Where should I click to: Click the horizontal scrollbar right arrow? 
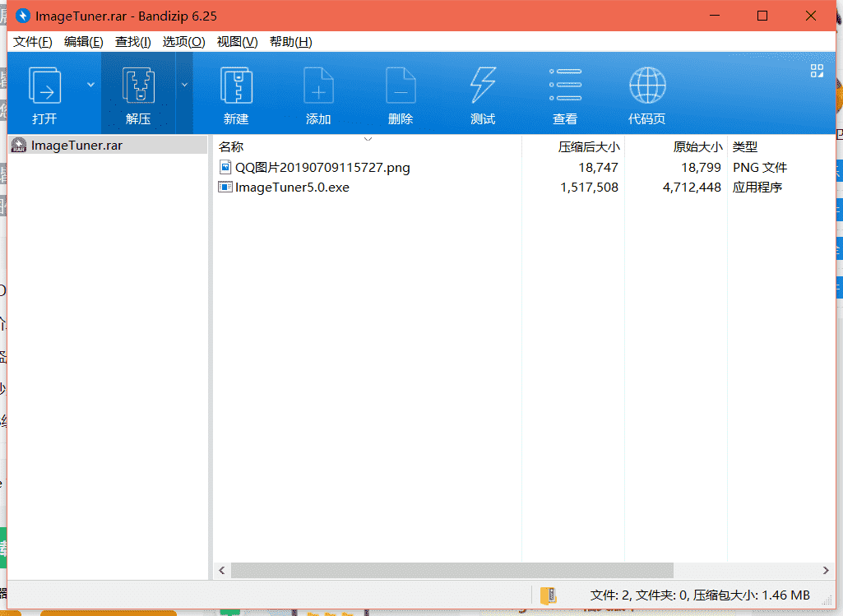[826, 570]
